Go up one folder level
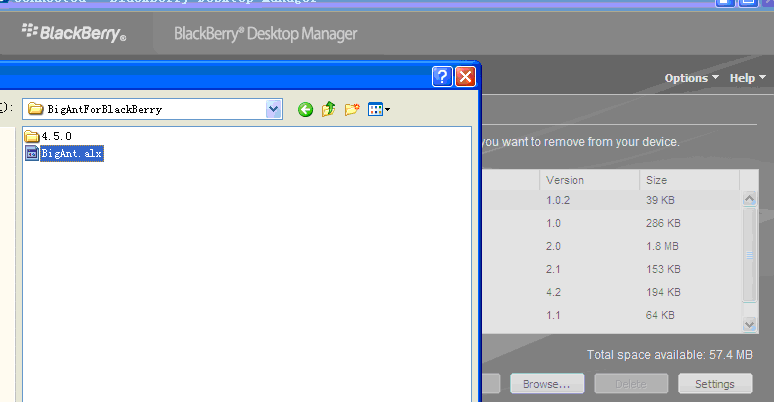This screenshot has height=402, width=774. point(329,109)
